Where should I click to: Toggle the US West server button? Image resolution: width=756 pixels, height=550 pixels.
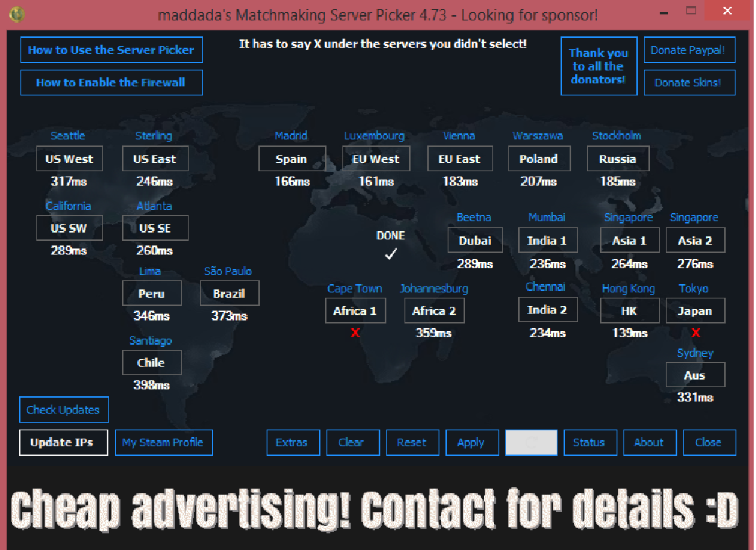[x=69, y=159]
